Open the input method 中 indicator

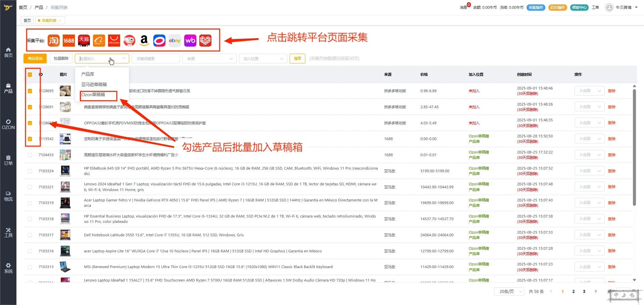[616, 295]
